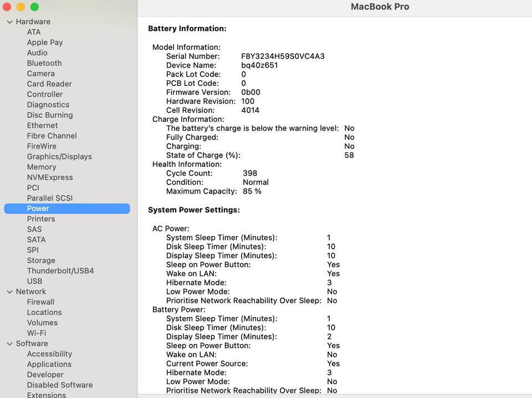
Task: Click the Battery Information heading
Action: tap(187, 28)
